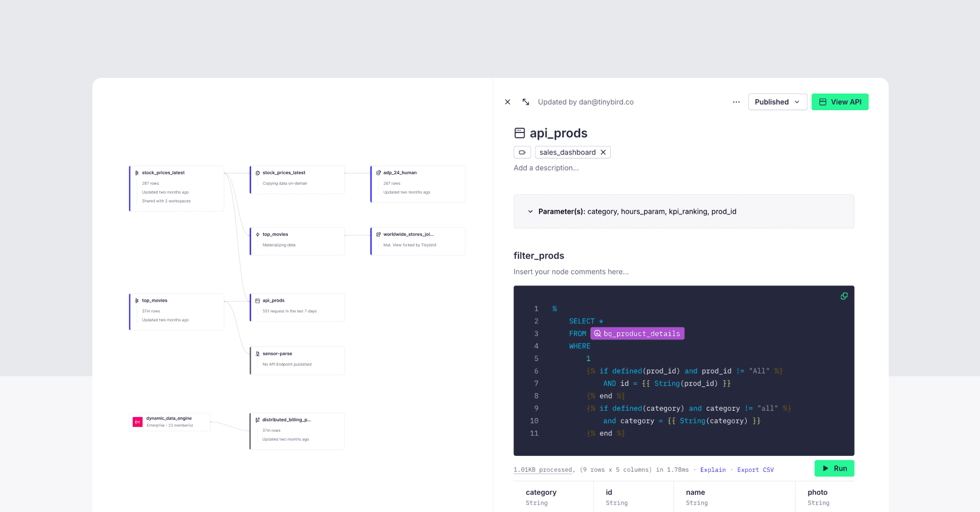Expand the Parameter(s) section chevron
The height and width of the screenshot is (512, 980).
tap(530, 211)
